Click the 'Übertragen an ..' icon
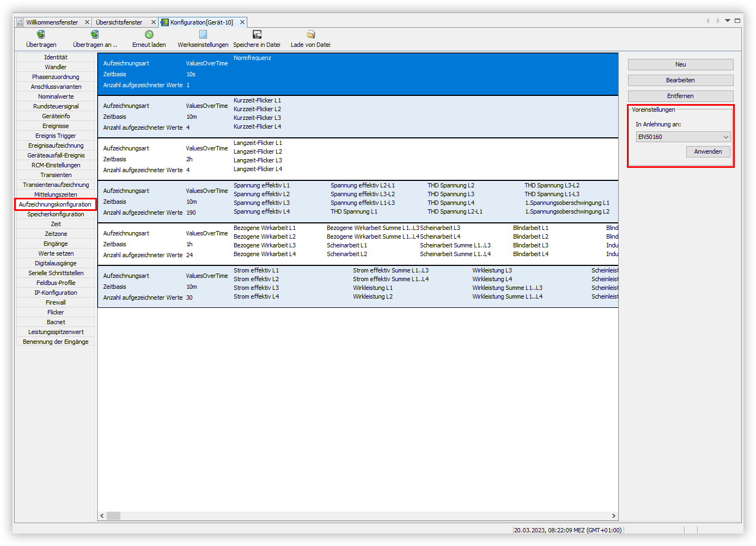 95,35
